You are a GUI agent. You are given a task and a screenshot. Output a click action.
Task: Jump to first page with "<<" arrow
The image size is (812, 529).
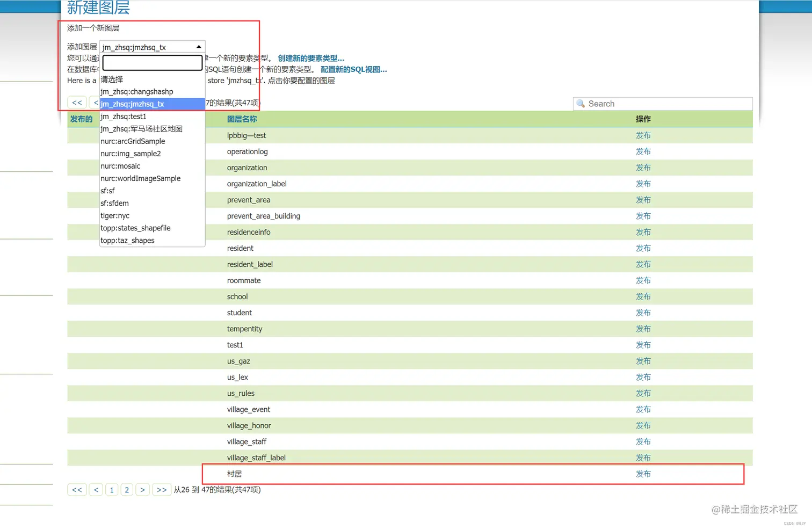(x=77, y=489)
